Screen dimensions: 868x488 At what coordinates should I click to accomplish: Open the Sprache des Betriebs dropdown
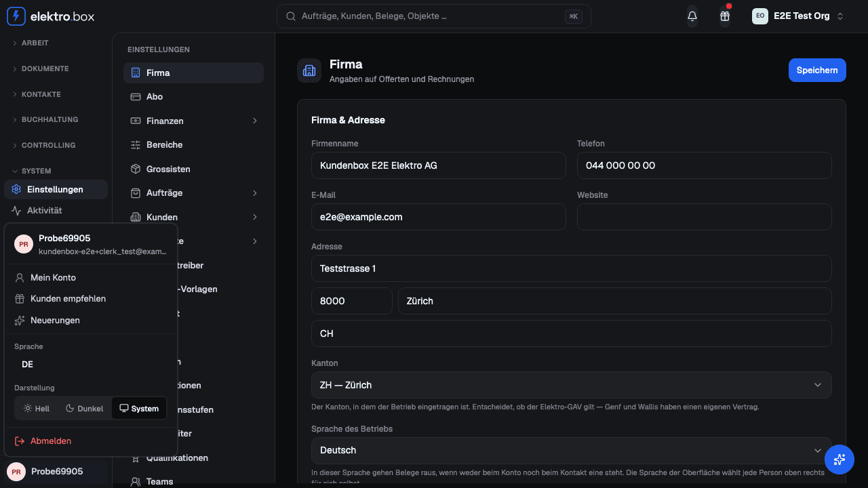pyautogui.click(x=572, y=450)
